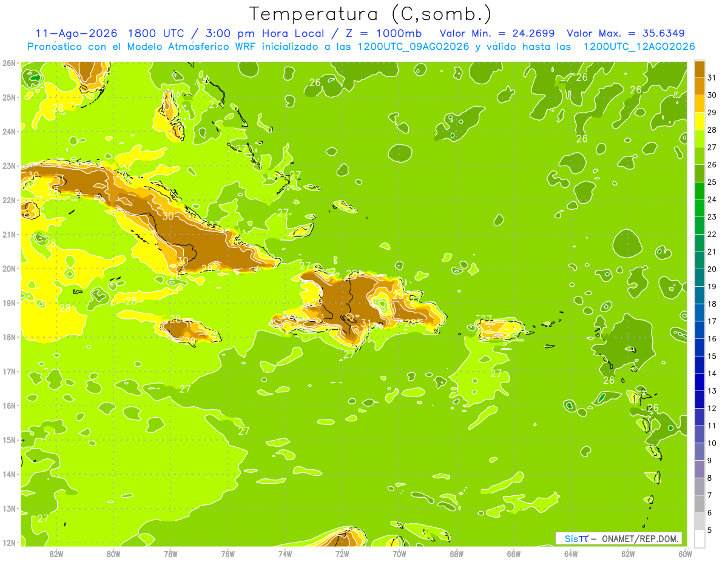Click the longitude label "78W"
The height and width of the screenshot is (562, 728).
[x=170, y=554]
